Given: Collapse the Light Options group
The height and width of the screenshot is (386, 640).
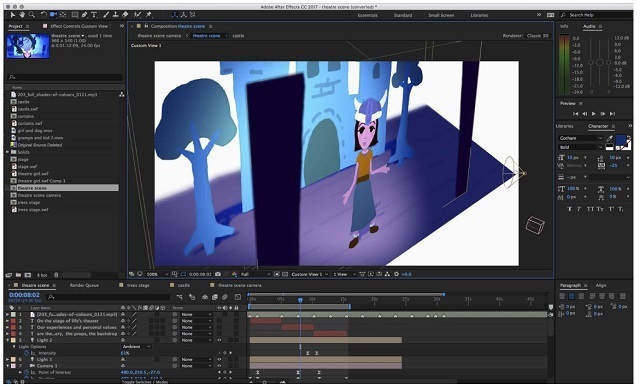Looking at the screenshot, I should point(13,346).
